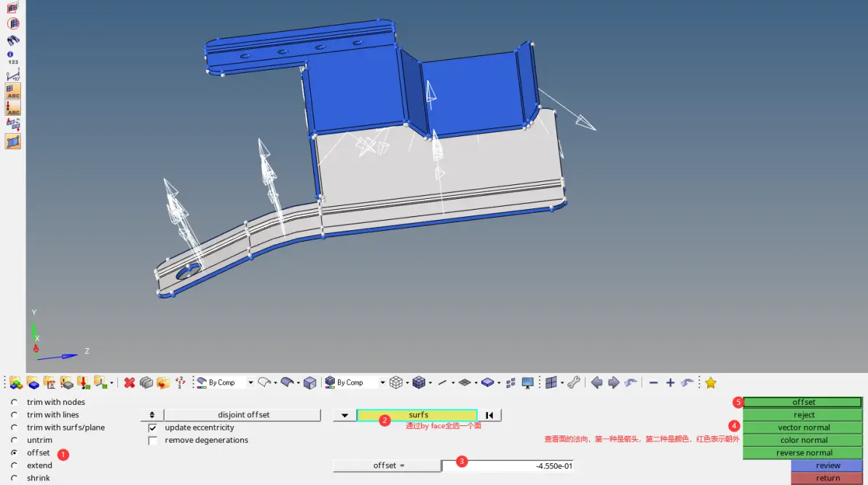The image size is (868, 485).
Task: Click the reverse normal button
Action: tap(802, 453)
